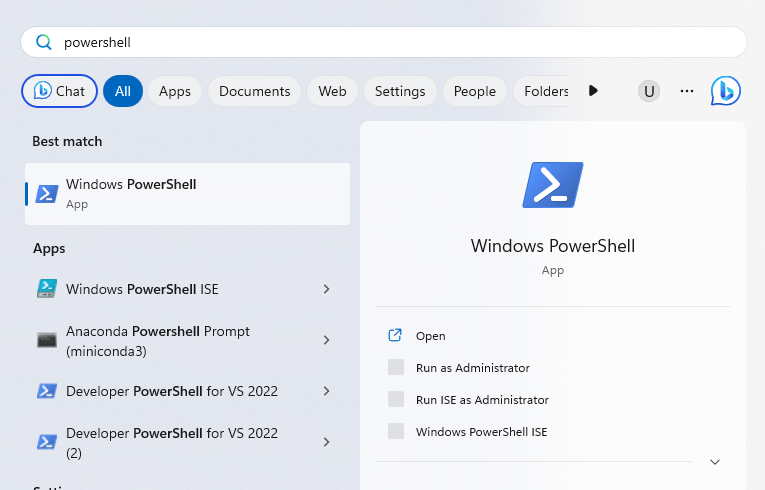Click the powershell search input field
The width and height of the screenshot is (765, 490).
click(383, 42)
